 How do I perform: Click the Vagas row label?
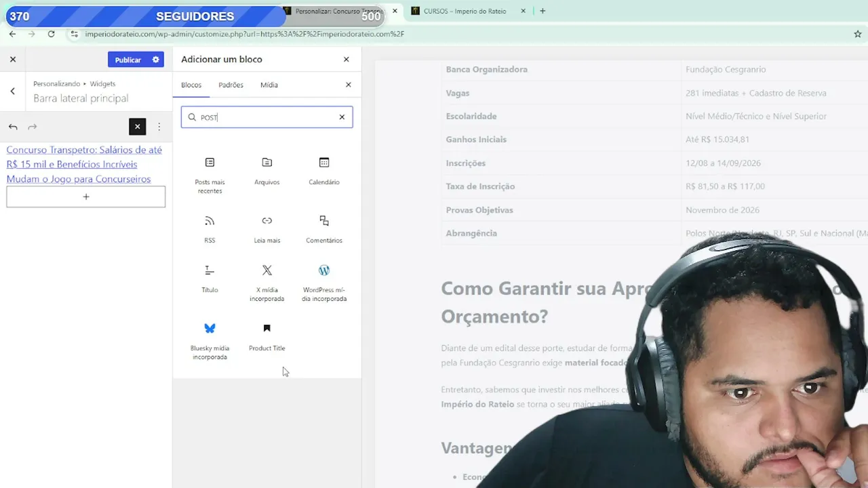[x=458, y=93]
